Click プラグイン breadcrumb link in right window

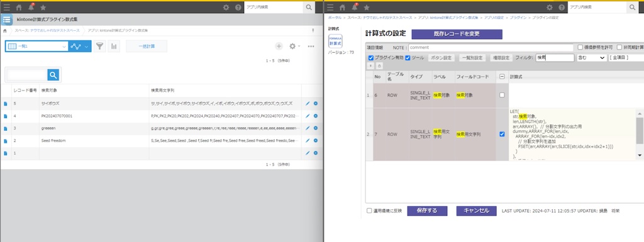pyautogui.click(x=518, y=18)
